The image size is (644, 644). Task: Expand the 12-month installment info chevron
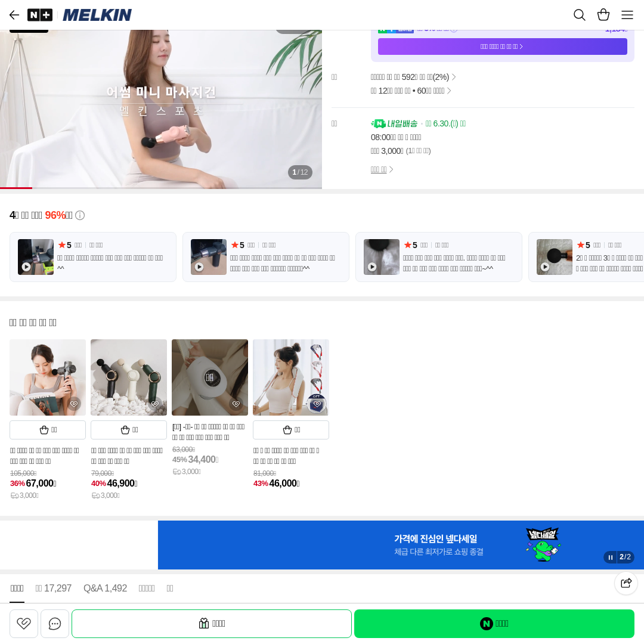pos(449,91)
